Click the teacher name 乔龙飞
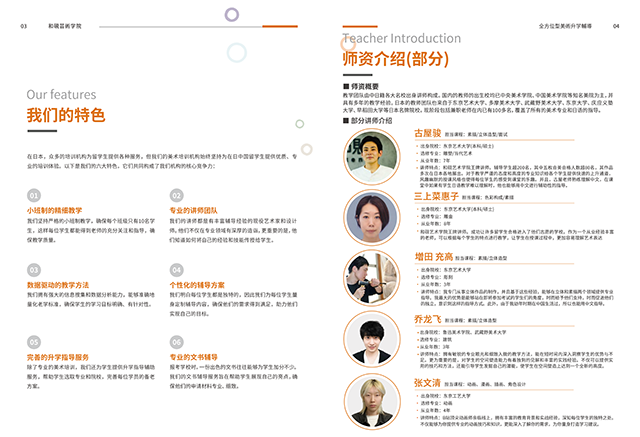This screenshot has height=437, width=640. [428, 319]
